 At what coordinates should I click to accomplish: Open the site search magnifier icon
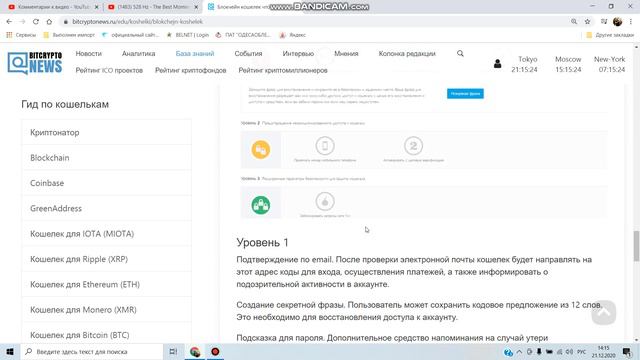click(460, 53)
